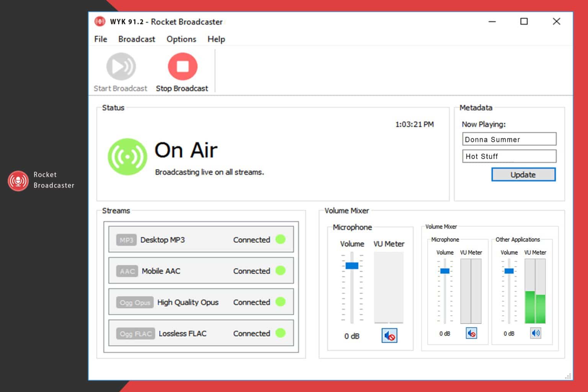The image size is (588, 392).
Task: Click the AAC badge on Mobile AAC stream
Action: pos(126,271)
